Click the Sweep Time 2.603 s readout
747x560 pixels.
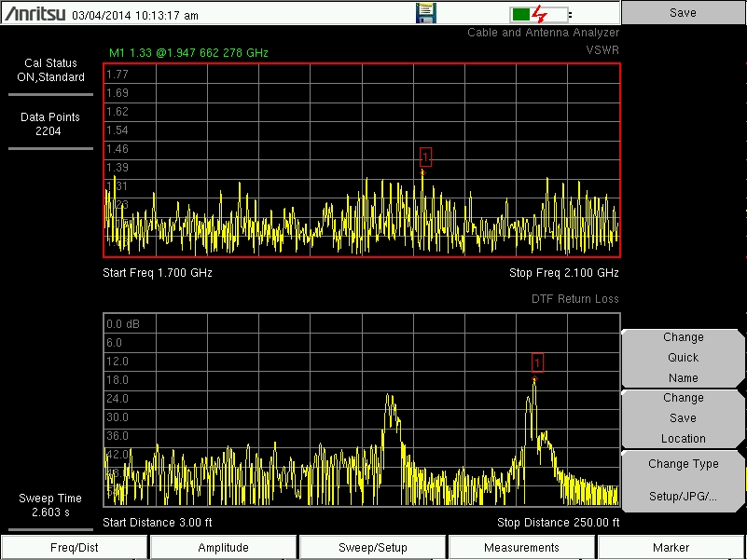(x=51, y=505)
